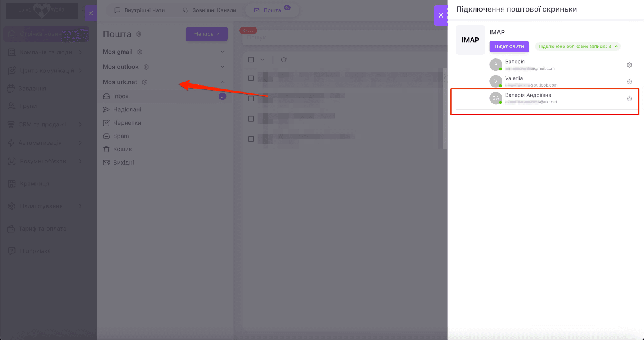Screen dimensions: 644x340
Task: Tick the third email row checkbox
Action: pos(251,119)
